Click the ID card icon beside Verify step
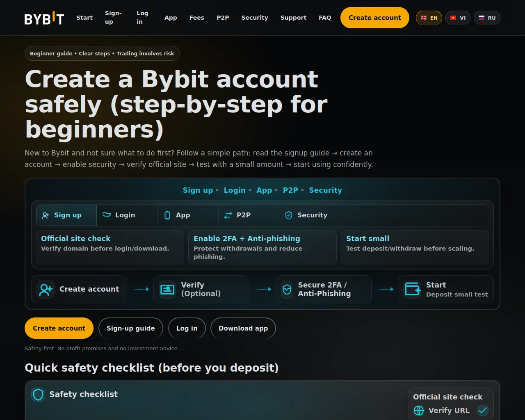525x420 pixels. 167,290
